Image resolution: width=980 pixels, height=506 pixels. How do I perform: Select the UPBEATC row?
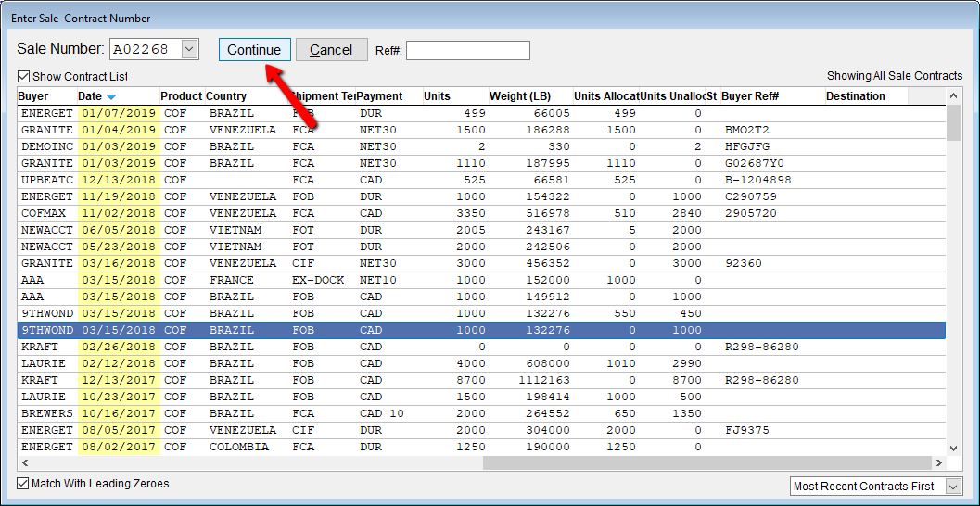pos(481,180)
